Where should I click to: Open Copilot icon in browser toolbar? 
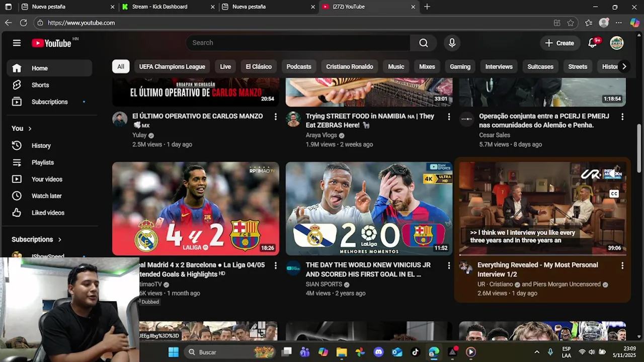coord(634,23)
